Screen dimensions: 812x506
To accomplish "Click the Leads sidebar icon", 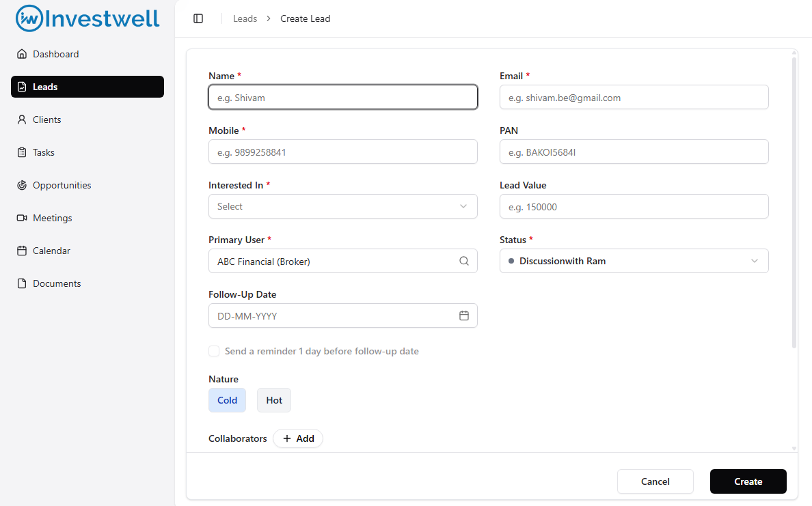I will (x=22, y=87).
